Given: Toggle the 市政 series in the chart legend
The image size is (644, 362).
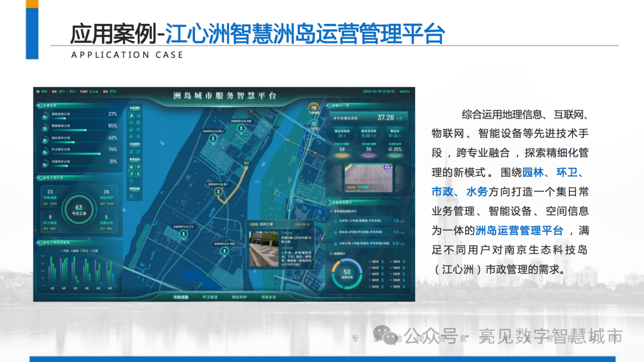Looking at the screenshot, I should pos(65,250).
